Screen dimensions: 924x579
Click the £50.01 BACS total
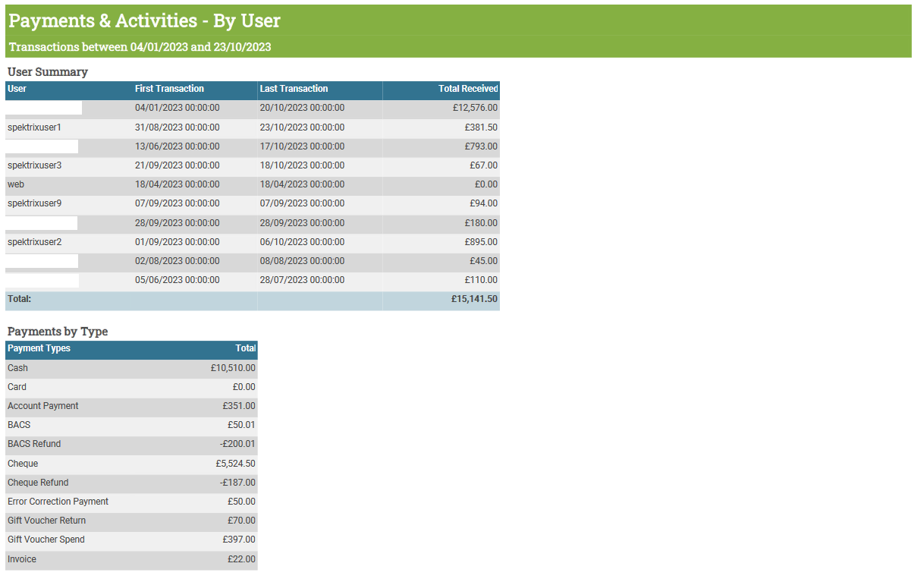241,425
